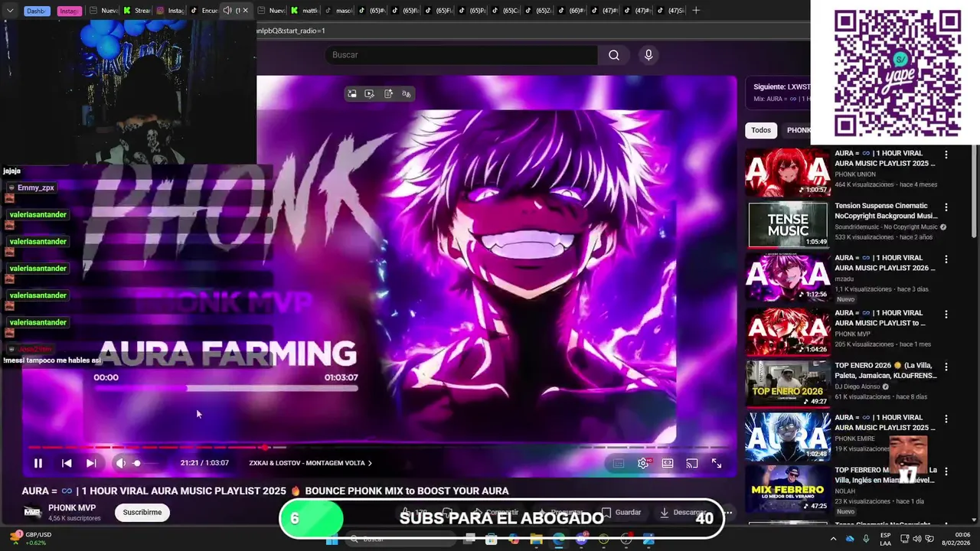The height and width of the screenshot is (551, 980).
Task: Open the TOP ENERO 2026 video title
Action: pos(886,370)
